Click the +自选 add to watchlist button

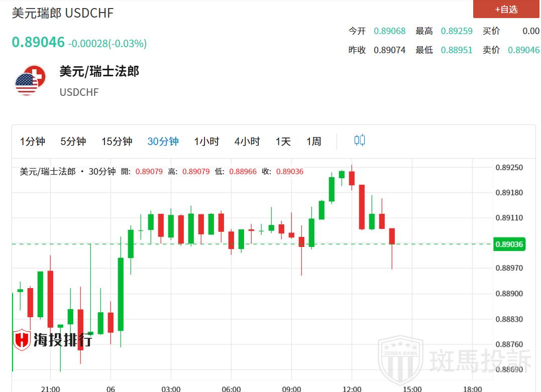[506, 9]
